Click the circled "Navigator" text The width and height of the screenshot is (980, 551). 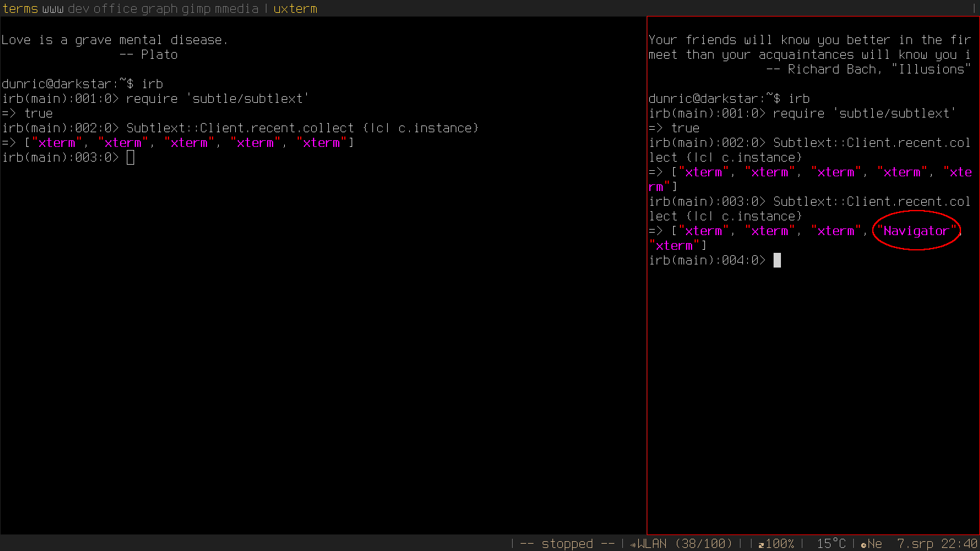[916, 231]
